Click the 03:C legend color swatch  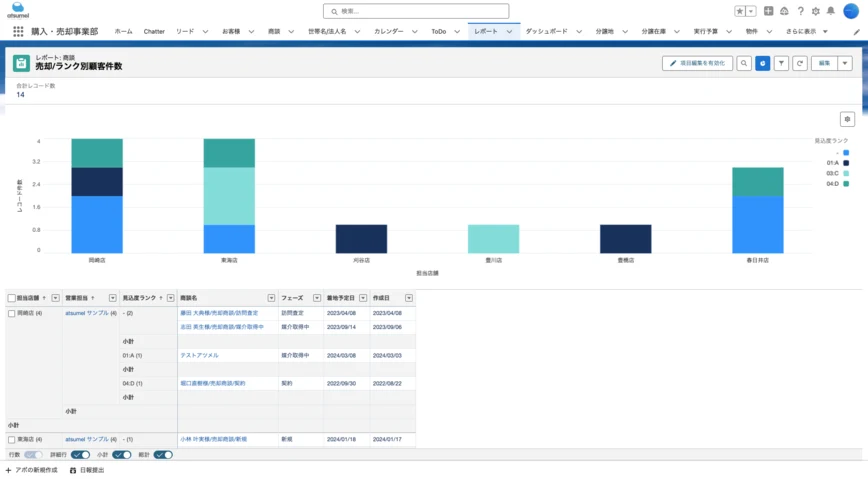coord(846,173)
